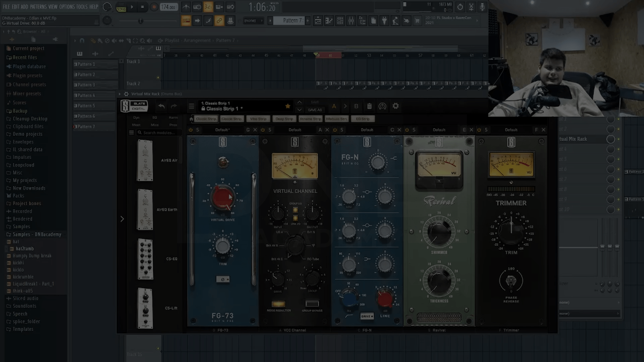Click the Dyn module filter

pos(136,118)
